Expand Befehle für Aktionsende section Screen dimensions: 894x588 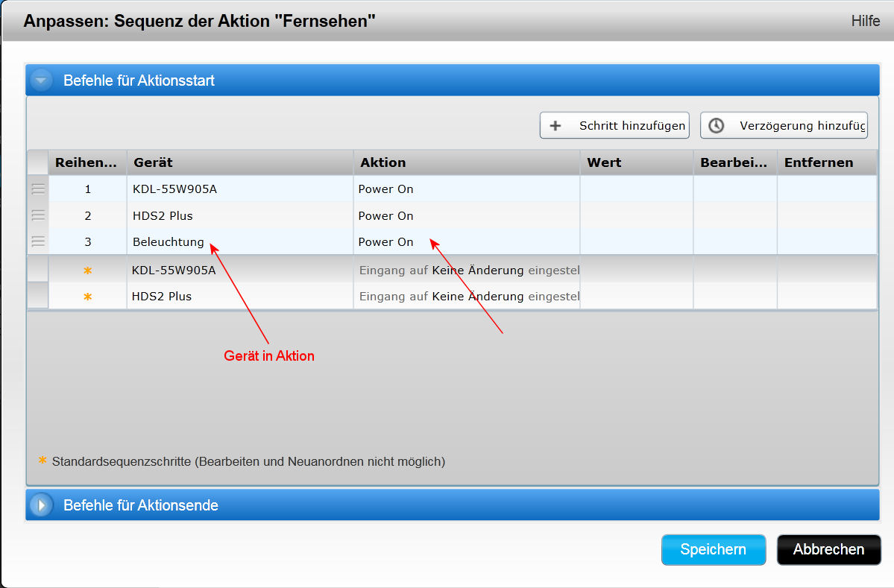[42, 505]
